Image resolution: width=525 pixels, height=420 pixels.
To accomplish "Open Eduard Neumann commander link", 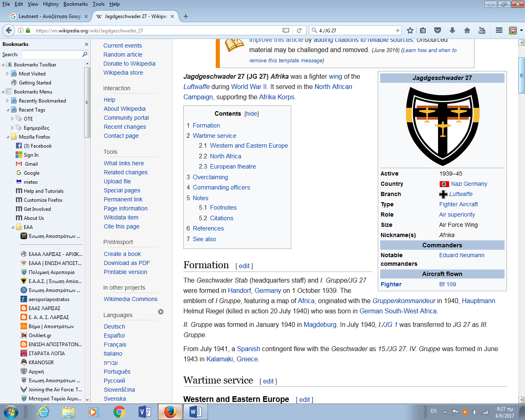I will [462, 255].
